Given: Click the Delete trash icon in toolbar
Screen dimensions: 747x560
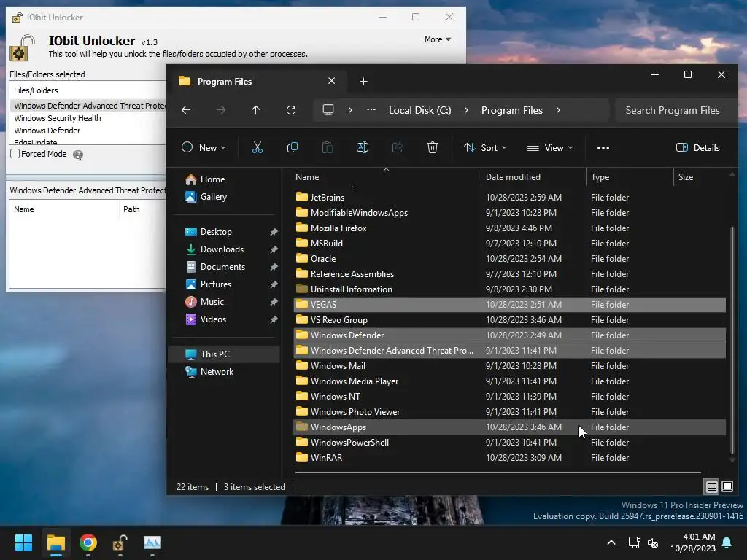Looking at the screenshot, I should pyautogui.click(x=433, y=147).
